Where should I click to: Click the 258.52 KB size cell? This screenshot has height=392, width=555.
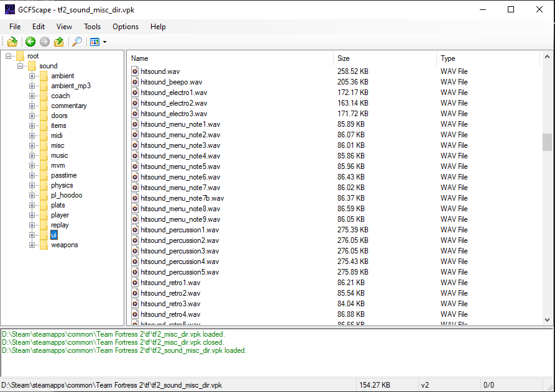[353, 71]
